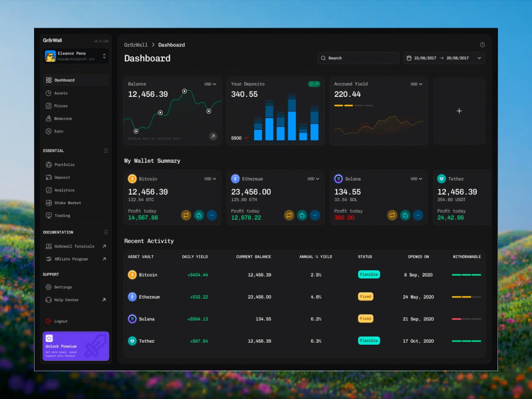The width and height of the screenshot is (532, 399).
Task: Click Solana wallet blue minus icon
Action: coord(418,215)
